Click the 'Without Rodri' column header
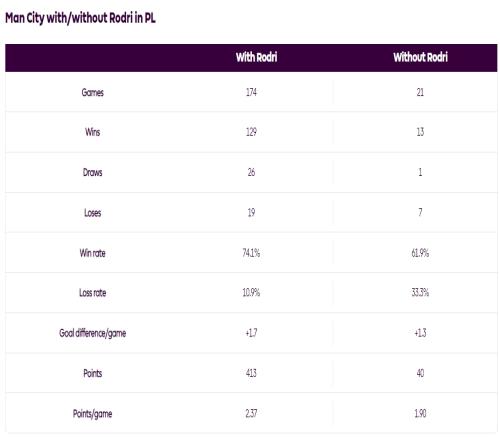 click(x=420, y=57)
